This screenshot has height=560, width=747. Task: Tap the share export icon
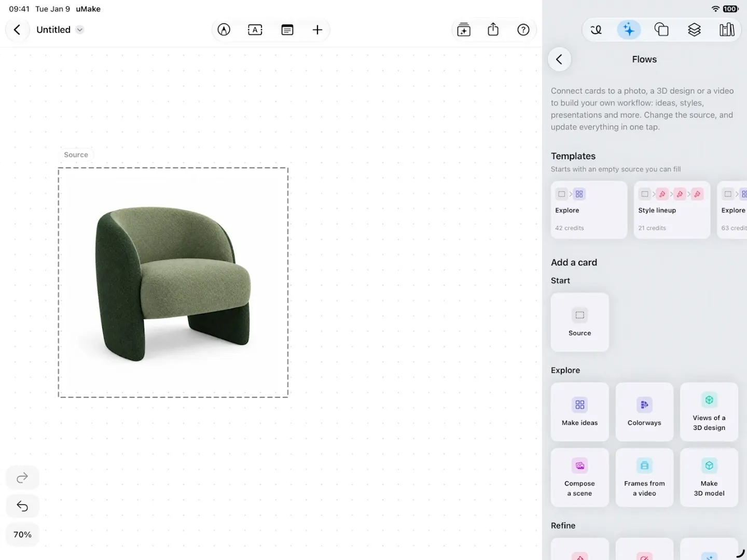[493, 30]
